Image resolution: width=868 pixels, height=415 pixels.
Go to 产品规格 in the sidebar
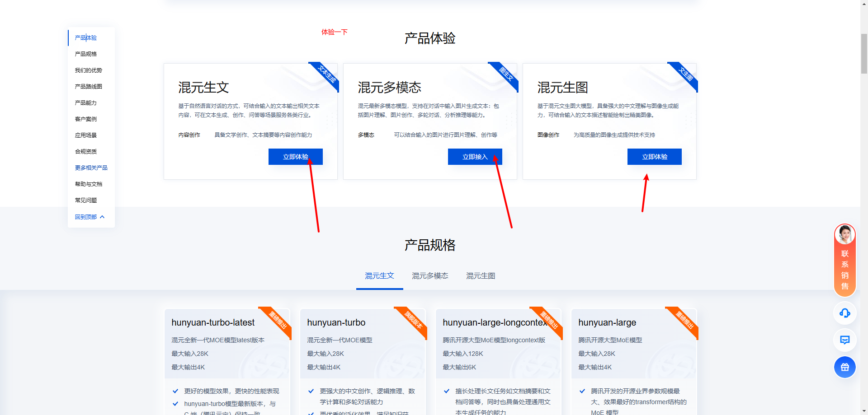86,54
